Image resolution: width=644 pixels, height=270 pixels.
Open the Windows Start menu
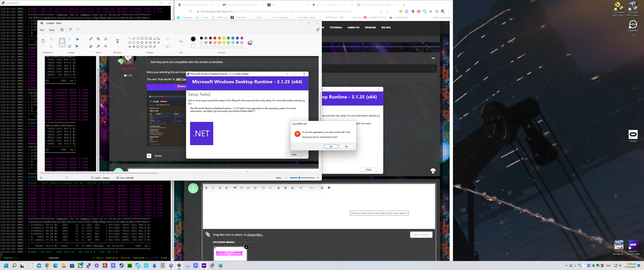coord(6,265)
